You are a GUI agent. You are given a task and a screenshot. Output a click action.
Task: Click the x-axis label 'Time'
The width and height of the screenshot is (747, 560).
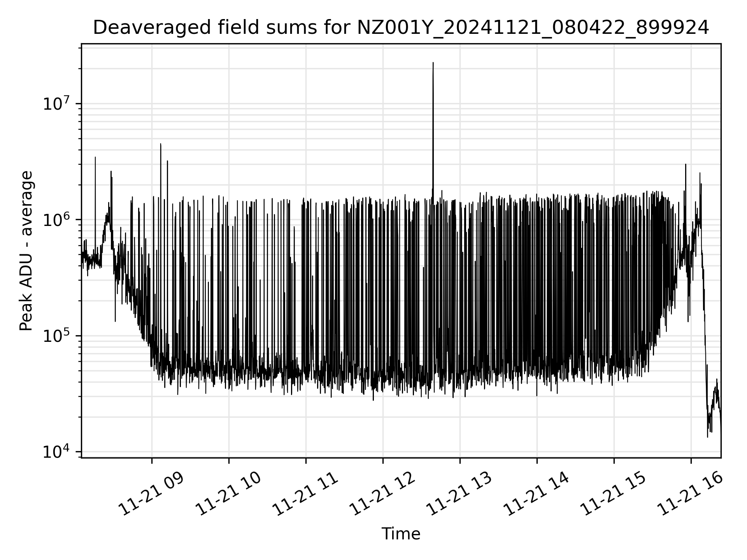click(x=401, y=534)
